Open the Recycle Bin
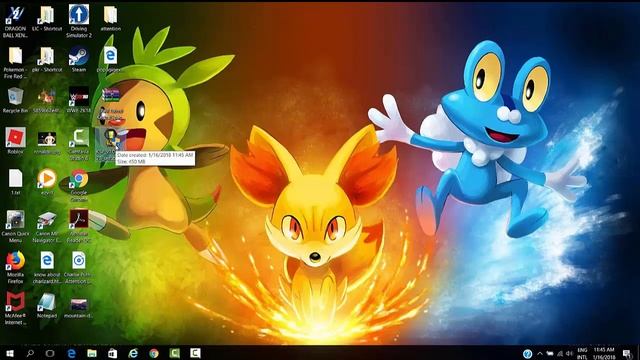Screen dimensions: 640x360 [15, 100]
